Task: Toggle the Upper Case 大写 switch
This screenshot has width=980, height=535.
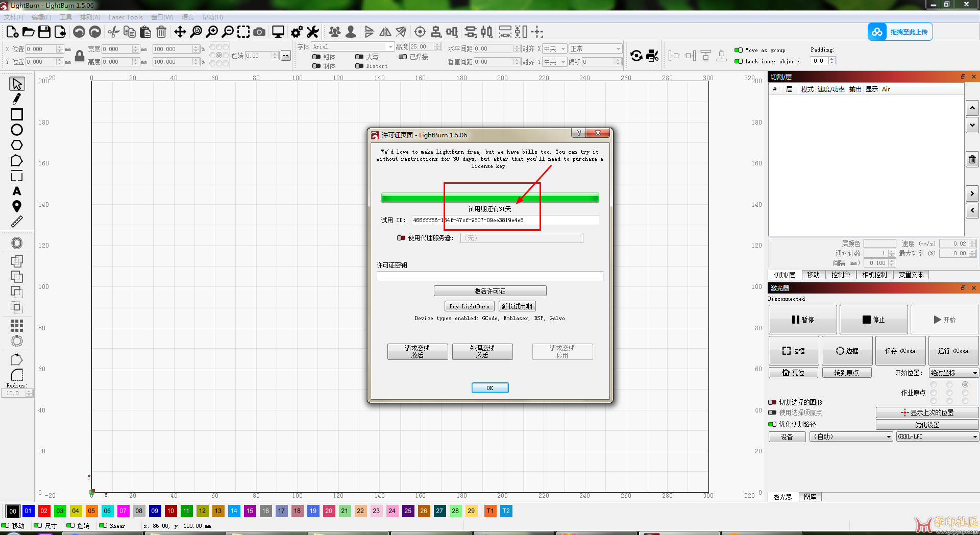Action: [x=359, y=57]
